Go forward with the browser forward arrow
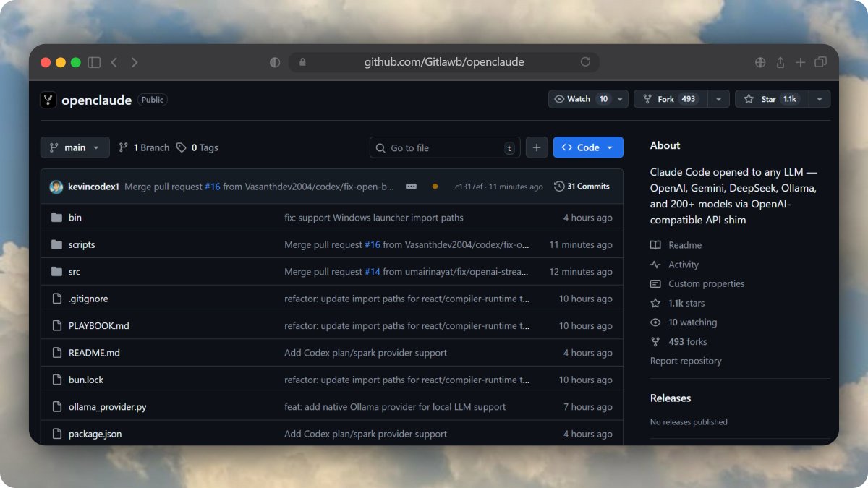This screenshot has width=868, height=488. click(x=135, y=63)
